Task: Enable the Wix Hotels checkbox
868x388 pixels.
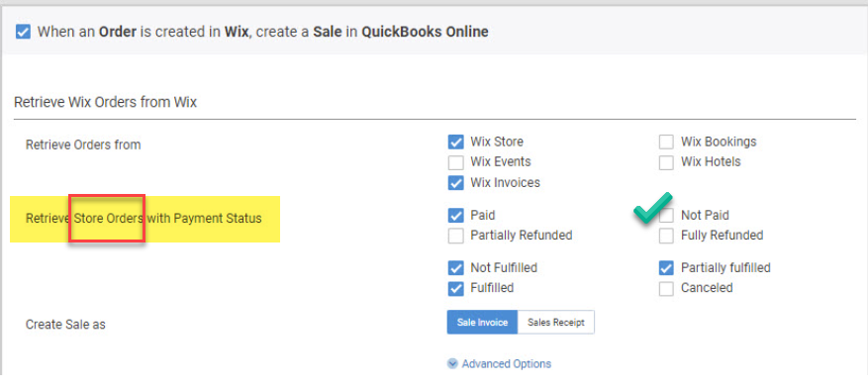Action: [666, 162]
